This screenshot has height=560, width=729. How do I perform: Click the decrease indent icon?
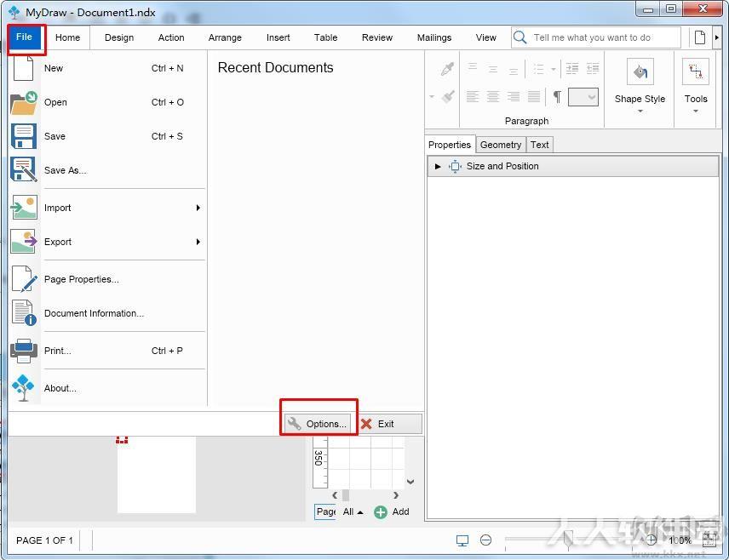tap(593, 69)
